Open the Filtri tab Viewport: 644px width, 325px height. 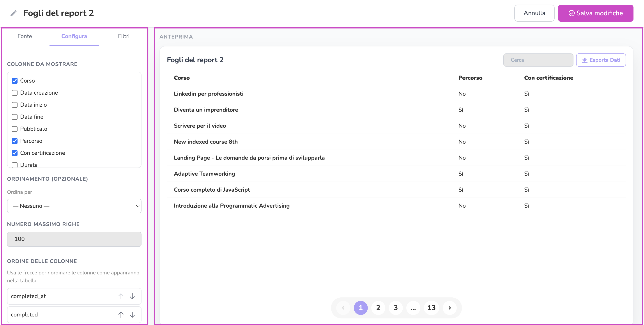click(124, 36)
